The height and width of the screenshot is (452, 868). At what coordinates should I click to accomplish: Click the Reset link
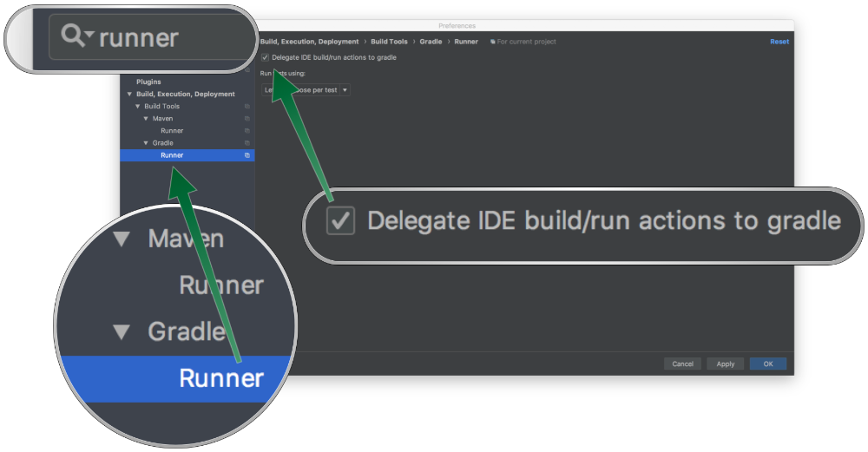779,42
